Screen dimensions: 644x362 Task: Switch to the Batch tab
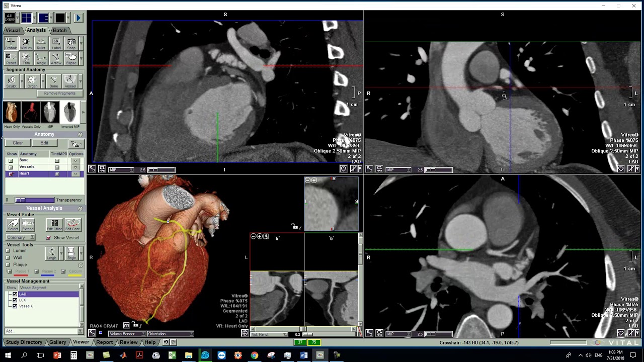tap(59, 30)
